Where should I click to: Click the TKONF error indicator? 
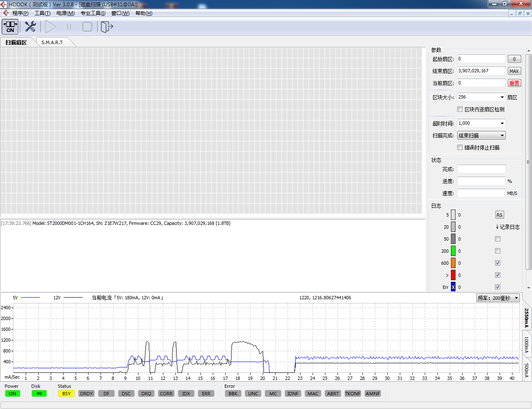coord(353,394)
